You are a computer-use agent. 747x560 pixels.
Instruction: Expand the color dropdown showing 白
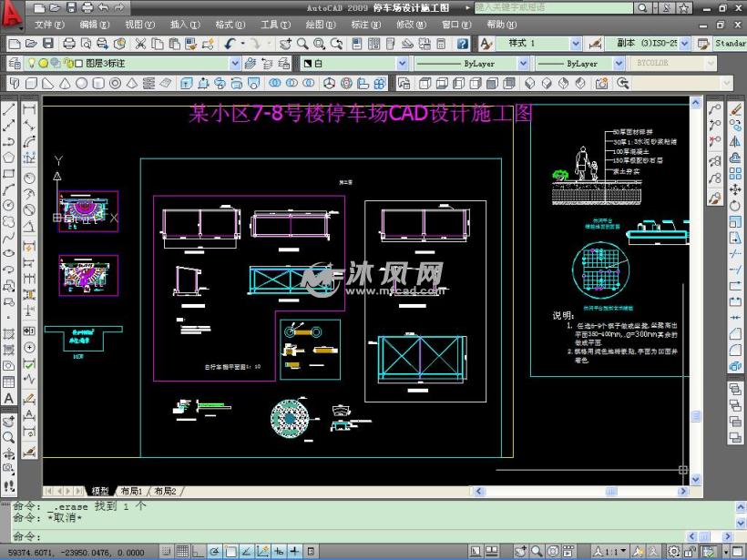tap(402, 63)
